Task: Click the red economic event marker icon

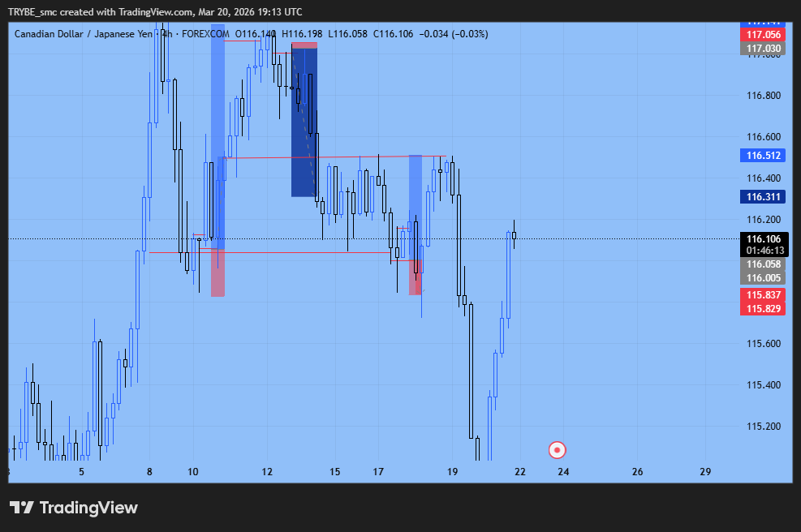Action: [557, 450]
